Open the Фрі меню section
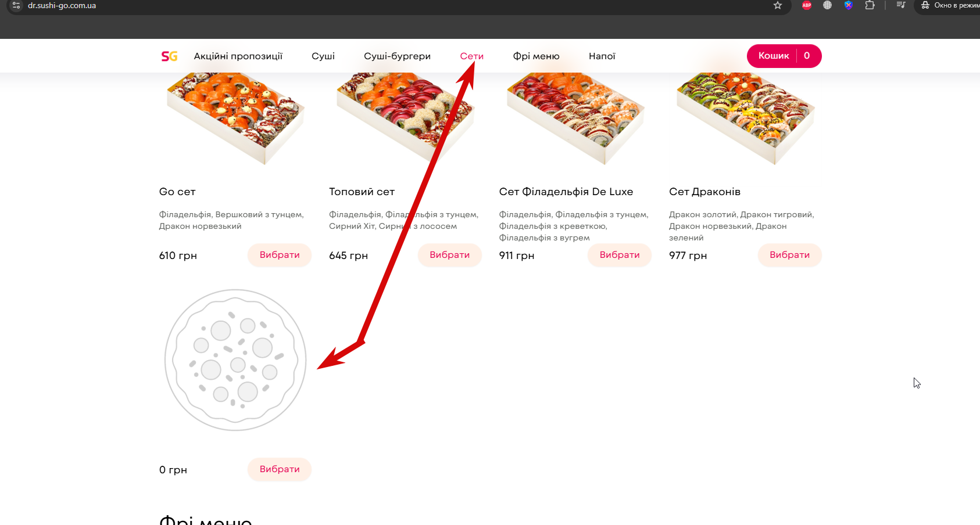The image size is (980, 525). pyautogui.click(x=536, y=56)
